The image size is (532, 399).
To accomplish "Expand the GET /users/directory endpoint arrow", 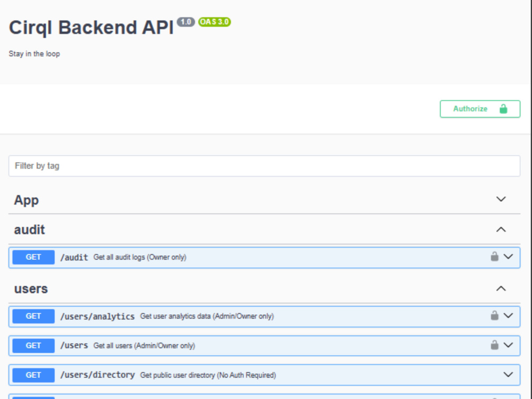I will (508, 375).
